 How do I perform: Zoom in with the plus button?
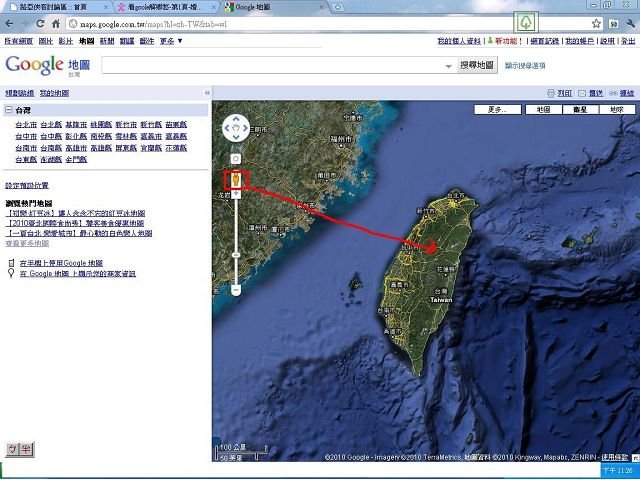(x=236, y=193)
